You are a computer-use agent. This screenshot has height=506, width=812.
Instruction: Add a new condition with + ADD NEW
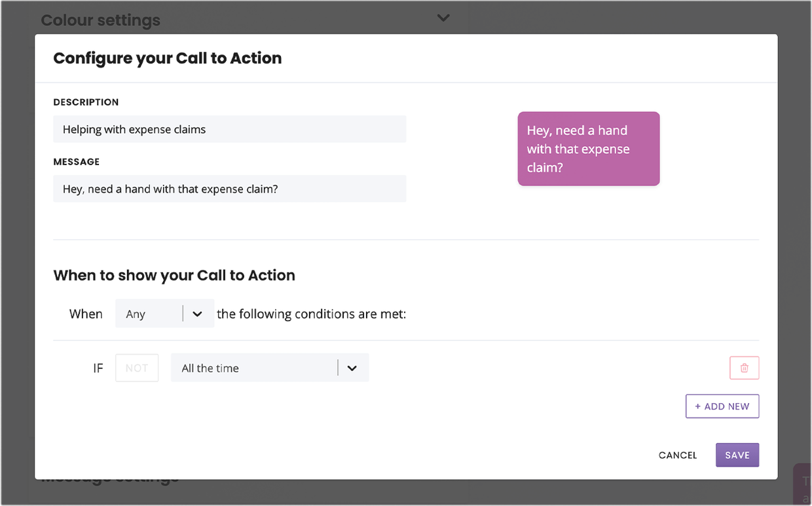[722, 406]
